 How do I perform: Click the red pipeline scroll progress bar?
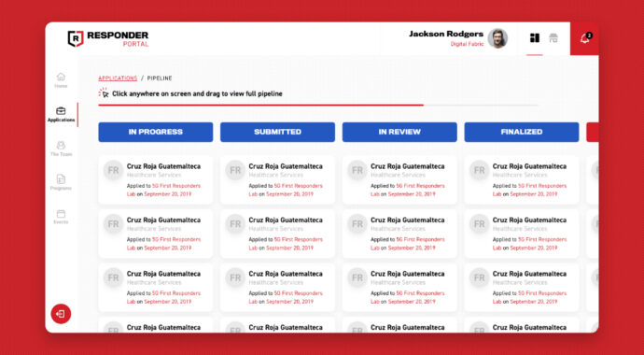coord(260,106)
